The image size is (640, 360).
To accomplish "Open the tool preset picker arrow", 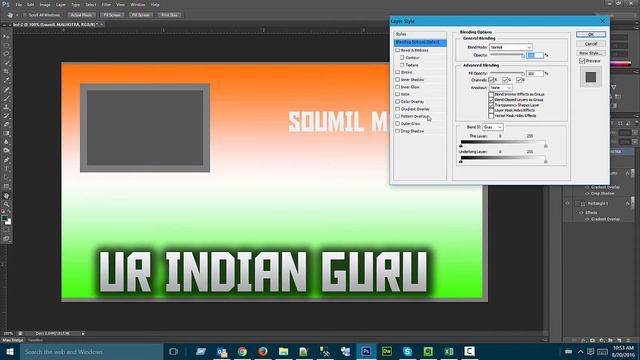I will tap(17, 15).
